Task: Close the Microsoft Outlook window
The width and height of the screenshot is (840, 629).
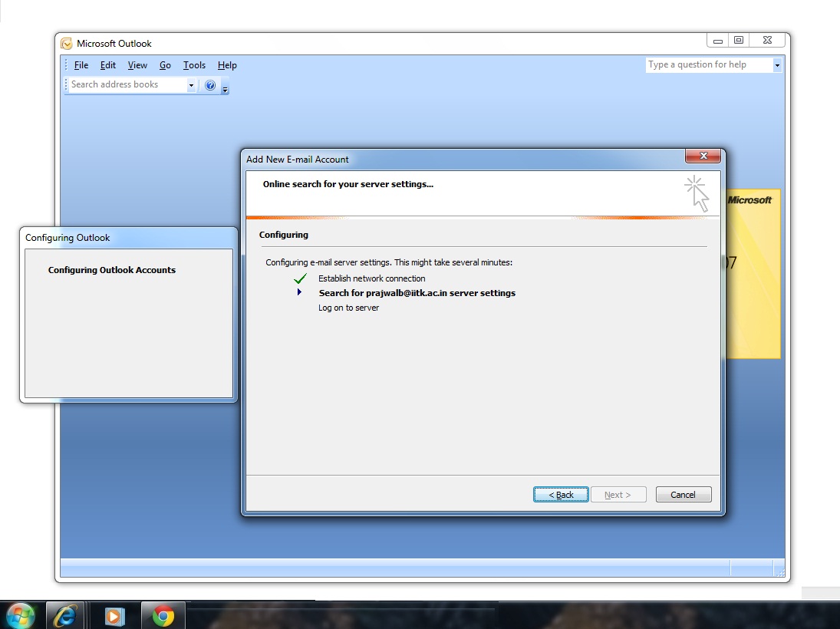Action: 767,40
